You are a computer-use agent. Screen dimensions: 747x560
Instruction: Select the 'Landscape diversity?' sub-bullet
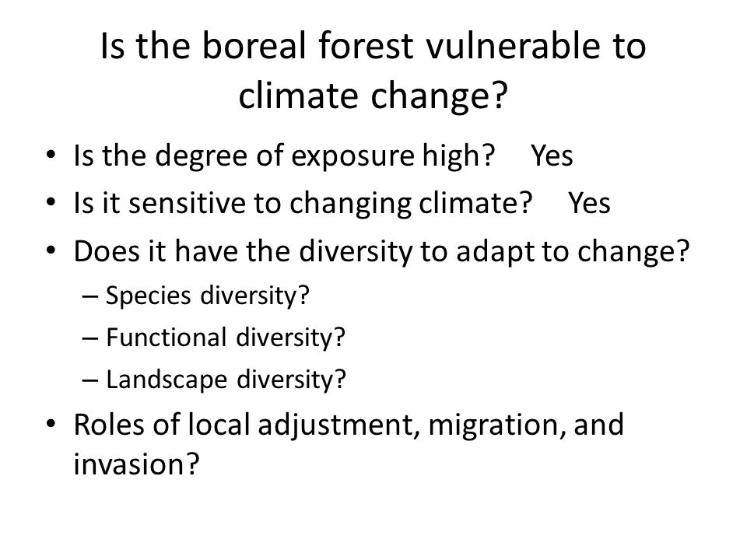point(226,380)
